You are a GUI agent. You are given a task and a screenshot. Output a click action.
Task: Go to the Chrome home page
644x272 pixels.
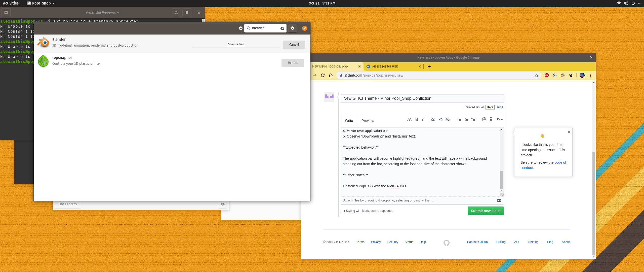(x=331, y=75)
